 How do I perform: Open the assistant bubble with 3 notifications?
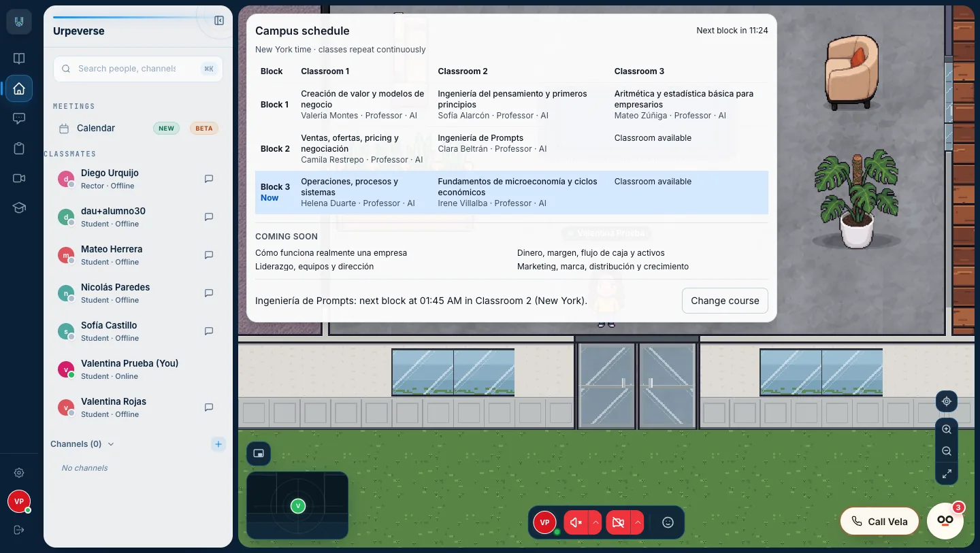tap(945, 520)
